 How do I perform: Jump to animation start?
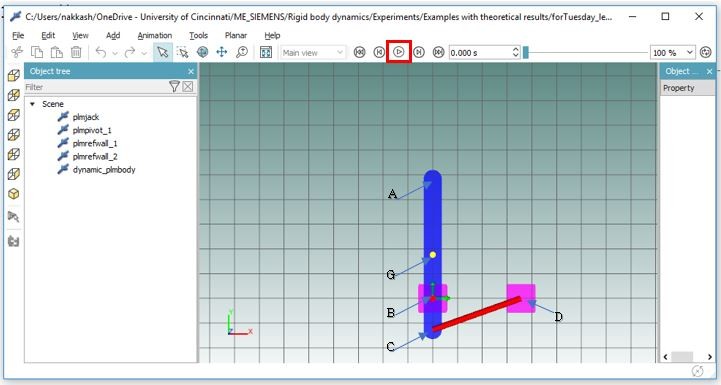click(x=360, y=52)
